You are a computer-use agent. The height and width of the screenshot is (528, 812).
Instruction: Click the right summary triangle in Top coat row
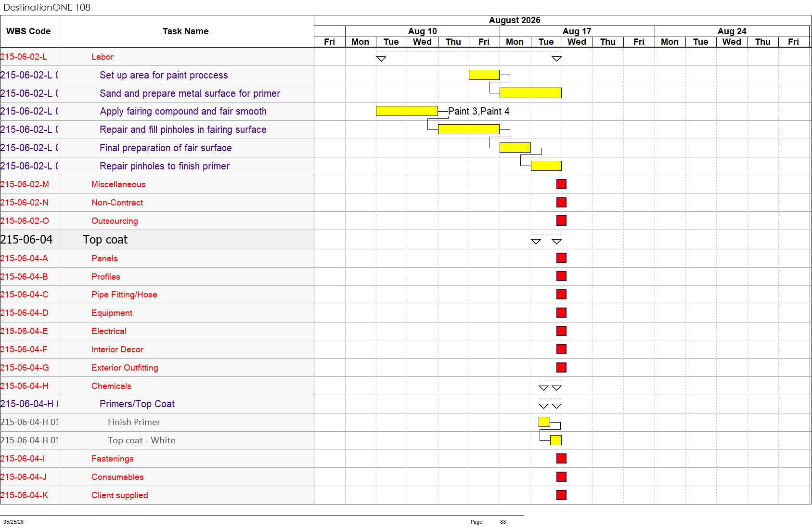(x=556, y=242)
